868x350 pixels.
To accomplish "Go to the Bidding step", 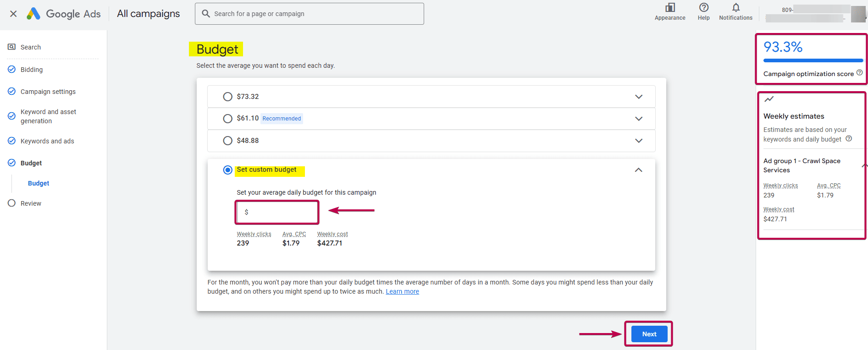I will [32, 70].
